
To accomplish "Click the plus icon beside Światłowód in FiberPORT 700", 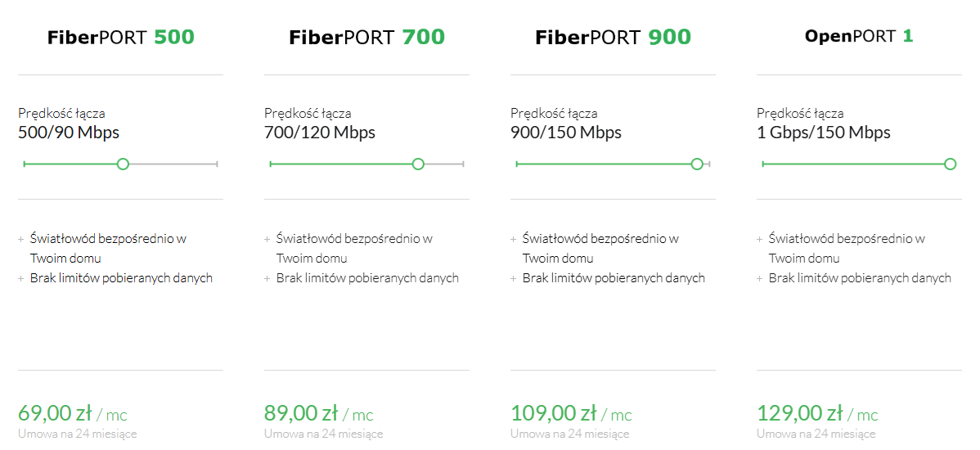I will (x=267, y=239).
